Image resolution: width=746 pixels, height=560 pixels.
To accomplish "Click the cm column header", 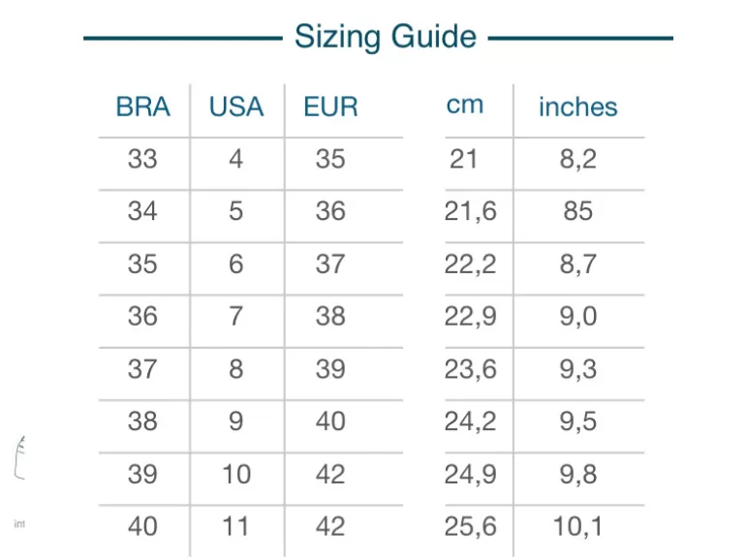I will tap(465, 105).
